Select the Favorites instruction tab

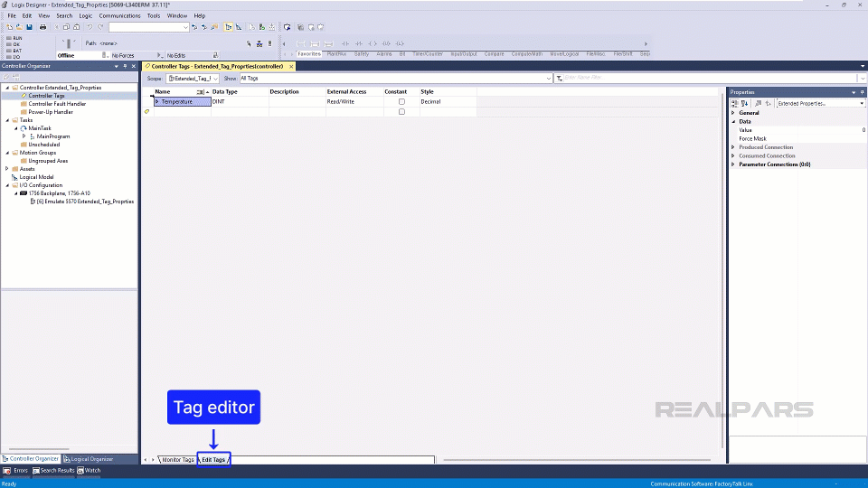(x=309, y=54)
